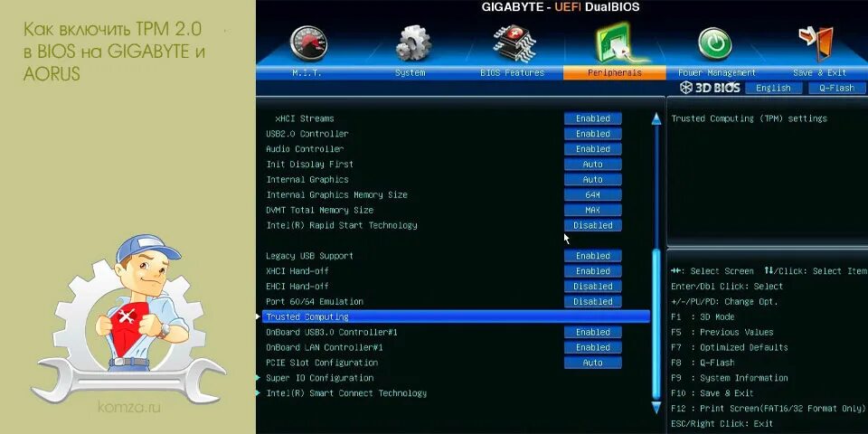Screen dimensions: 868x434
Task: Toggle OnBoard LAN Controller#1 Enabled value
Action: (593, 347)
